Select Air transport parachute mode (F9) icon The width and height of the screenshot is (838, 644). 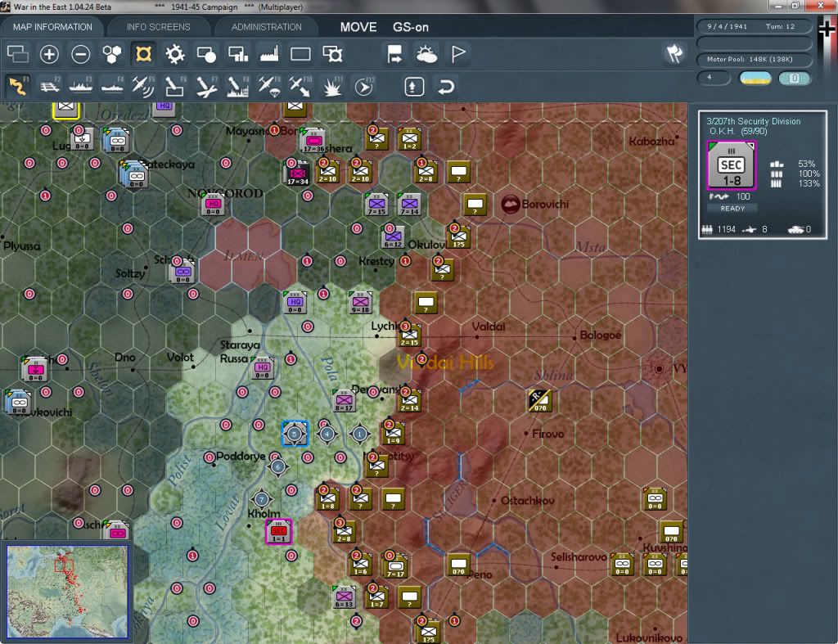[269, 86]
